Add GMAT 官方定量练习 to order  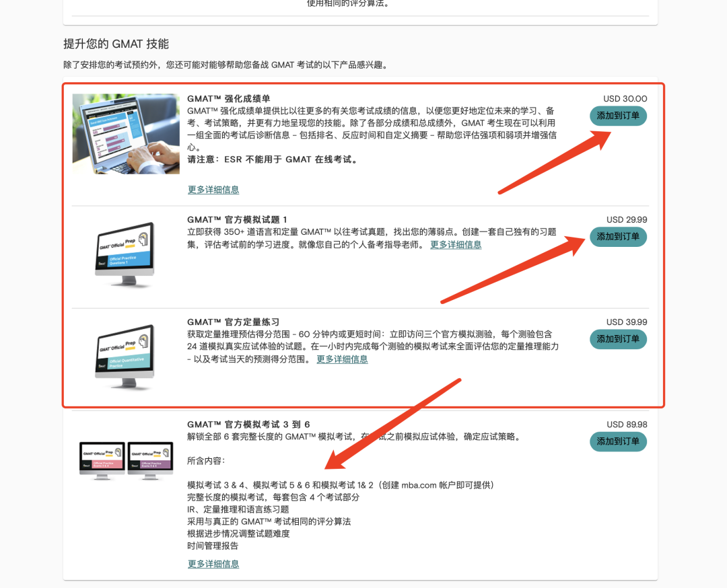coord(618,339)
